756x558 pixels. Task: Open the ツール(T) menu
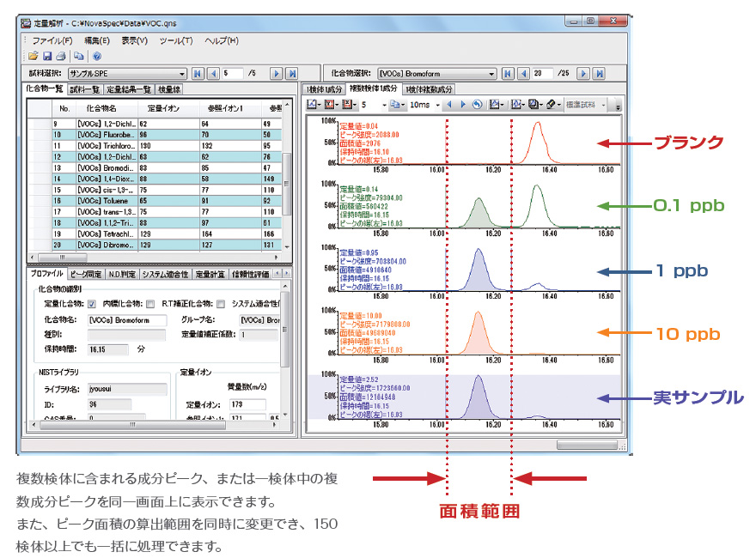click(175, 40)
